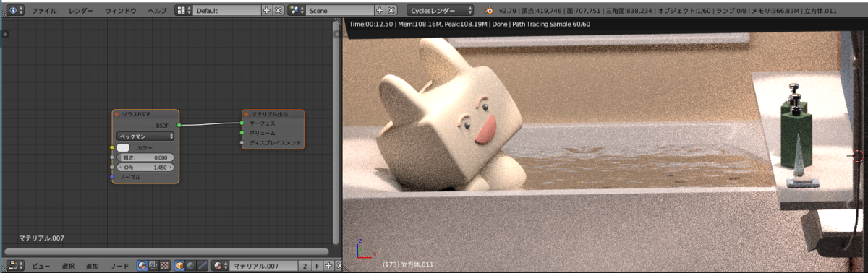This screenshot has width=868, height=273.
Task: Open the ベックマン distribution dropdown
Action: [x=145, y=136]
